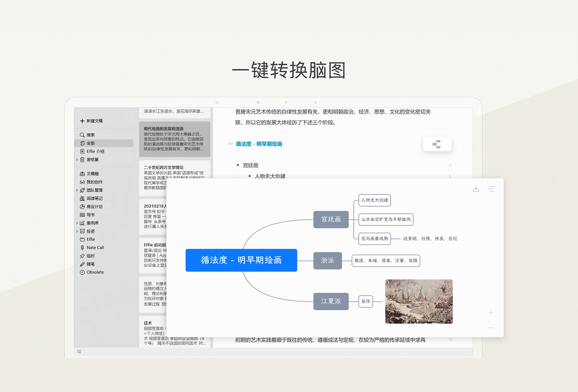The image size is (578, 392).
Task: Select the 官廷画 mind map node
Action: pyautogui.click(x=331, y=219)
